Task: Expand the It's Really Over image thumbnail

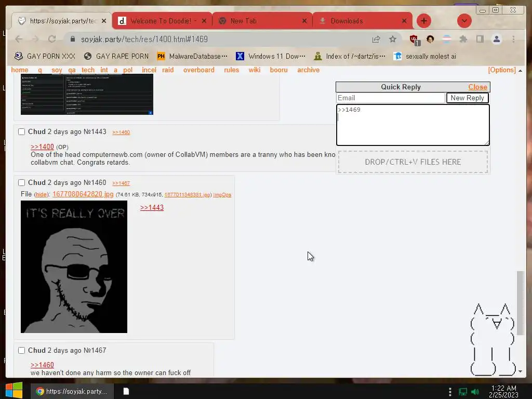Action: pos(74,267)
